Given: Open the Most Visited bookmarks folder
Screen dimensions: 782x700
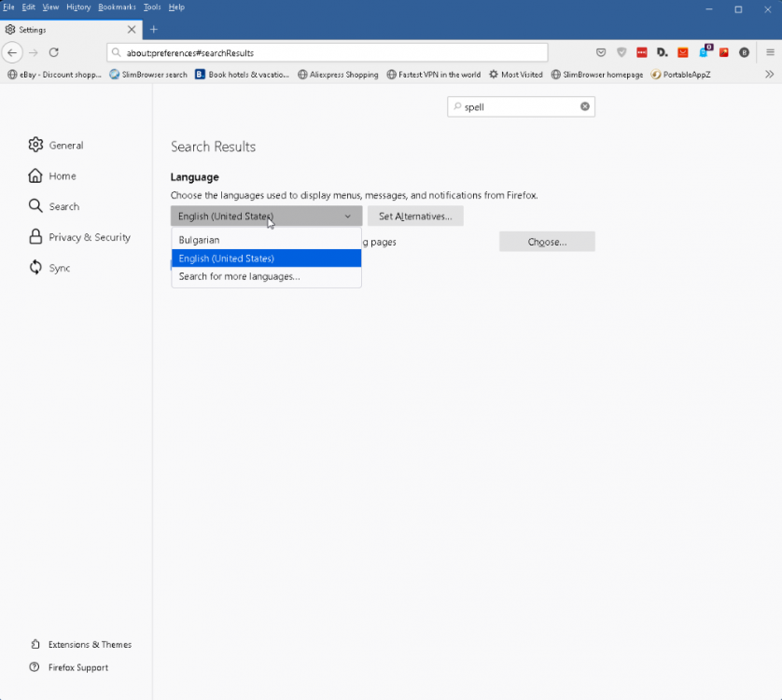Looking at the screenshot, I should coord(516,75).
